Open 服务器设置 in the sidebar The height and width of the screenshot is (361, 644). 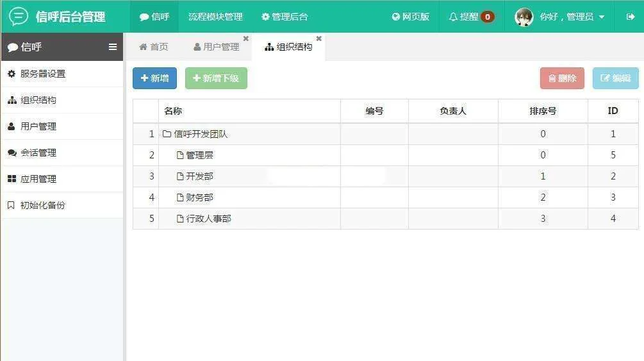(x=43, y=74)
